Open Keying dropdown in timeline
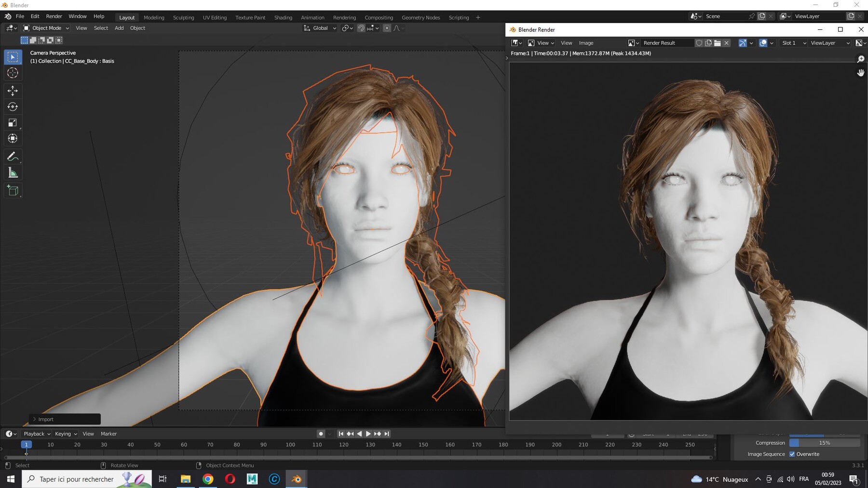Viewport: 868px width, 488px height. (66, 434)
